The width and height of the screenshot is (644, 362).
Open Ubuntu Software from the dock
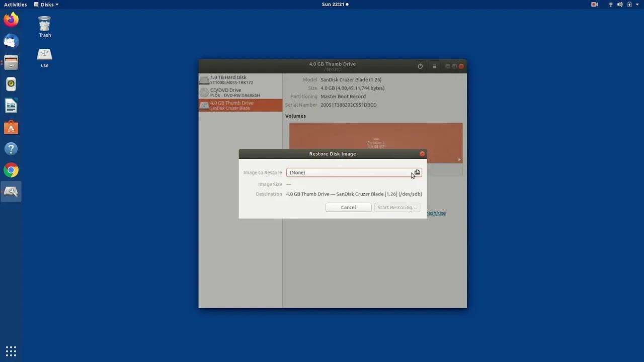11,127
